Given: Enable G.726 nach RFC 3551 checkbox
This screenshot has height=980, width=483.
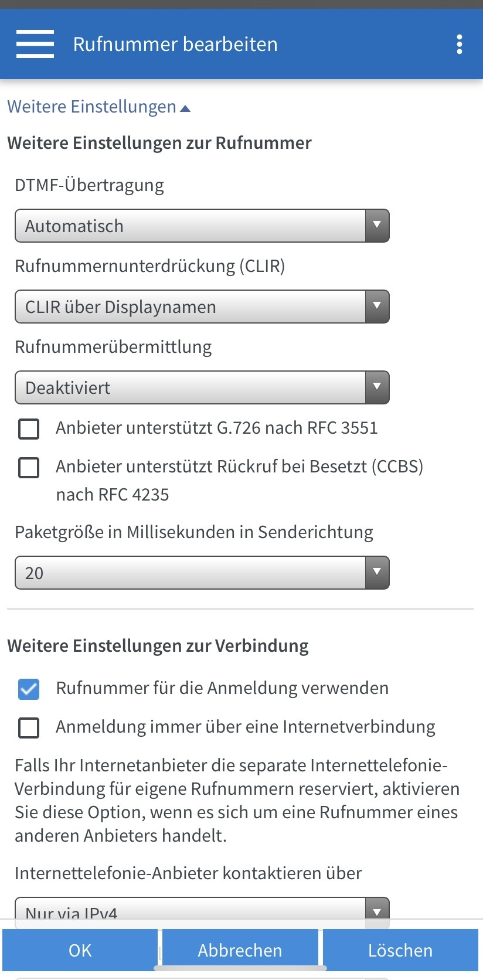Looking at the screenshot, I should (x=29, y=428).
